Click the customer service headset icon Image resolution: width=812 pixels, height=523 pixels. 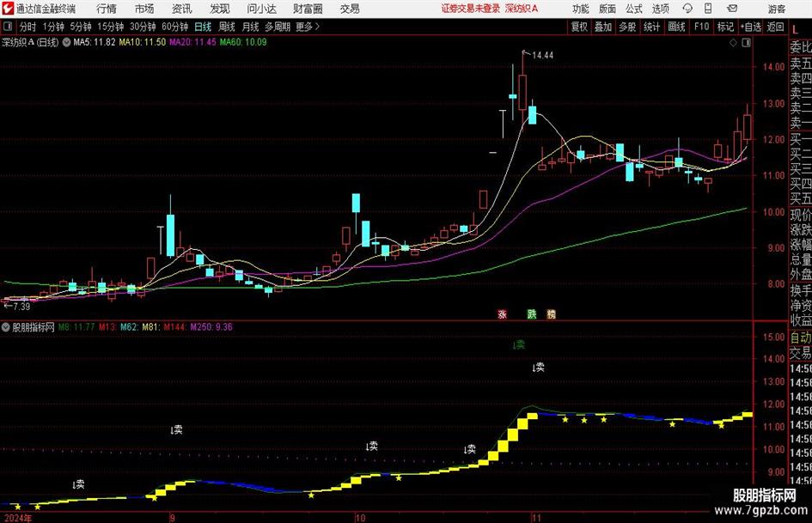[x=687, y=9]
